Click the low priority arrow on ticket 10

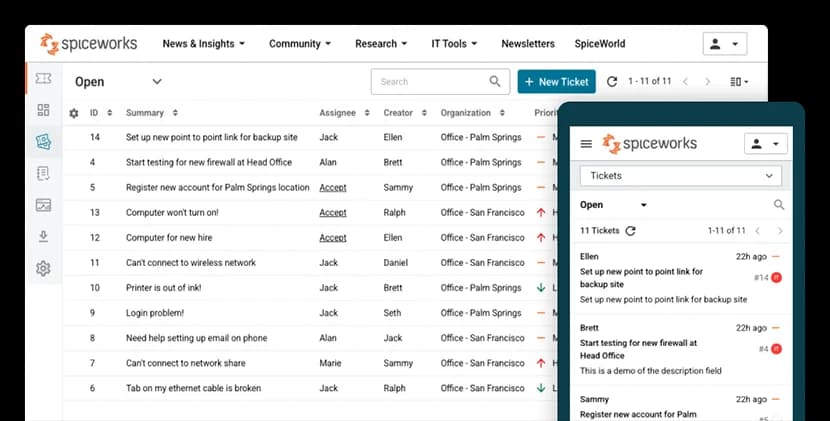click(541, 288)
